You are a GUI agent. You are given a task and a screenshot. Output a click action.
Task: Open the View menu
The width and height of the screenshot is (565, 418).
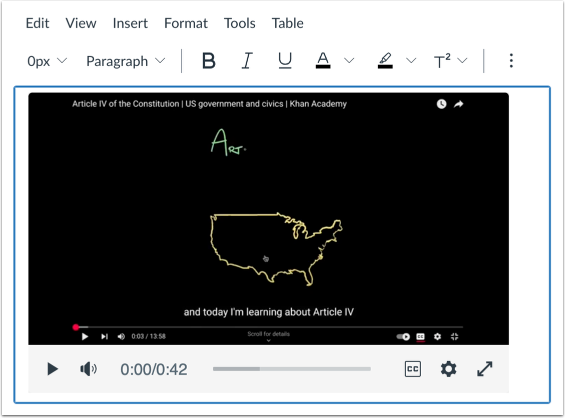(81, 23)
